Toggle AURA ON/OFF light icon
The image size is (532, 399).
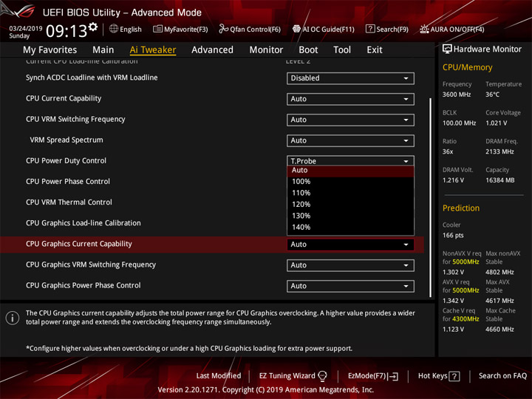[424, 29]
